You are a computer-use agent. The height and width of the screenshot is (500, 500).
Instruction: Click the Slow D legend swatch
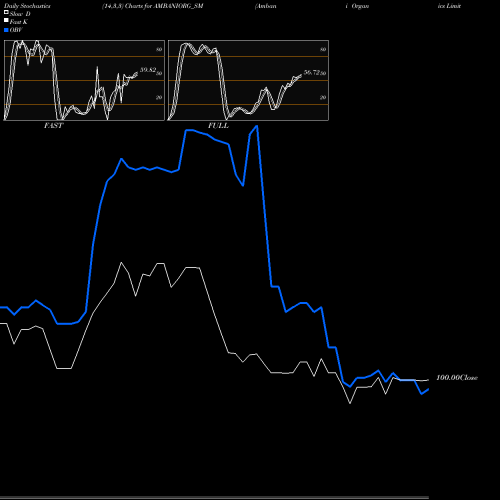click(6, 12)
